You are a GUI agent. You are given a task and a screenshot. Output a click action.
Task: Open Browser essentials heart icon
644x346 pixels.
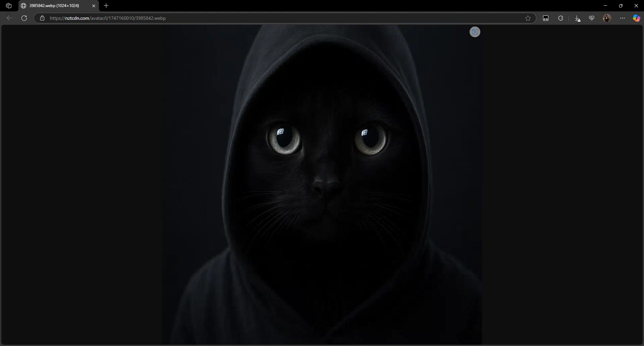point(592,18)
